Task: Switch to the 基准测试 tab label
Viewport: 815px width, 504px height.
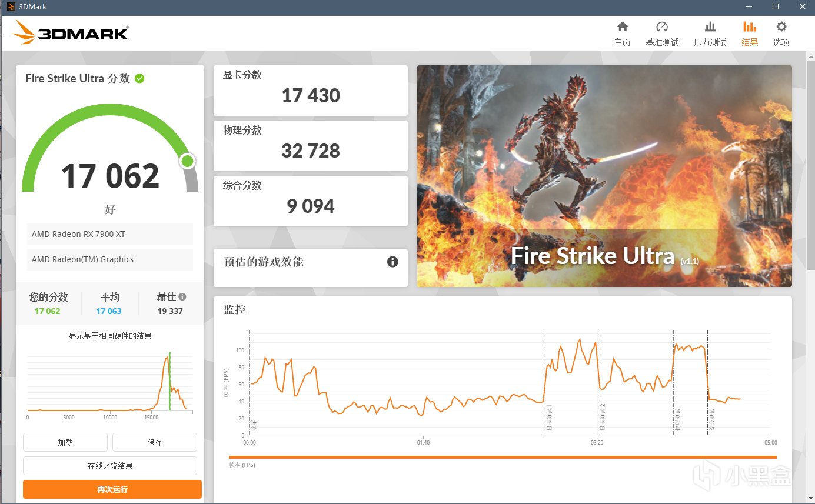Action: (x=662, y=42)
